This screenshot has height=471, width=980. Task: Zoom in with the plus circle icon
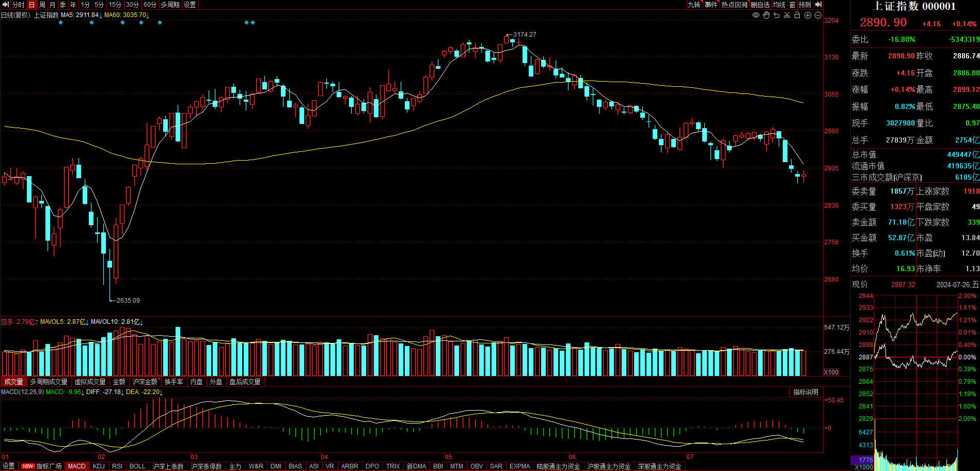point(808,15)
